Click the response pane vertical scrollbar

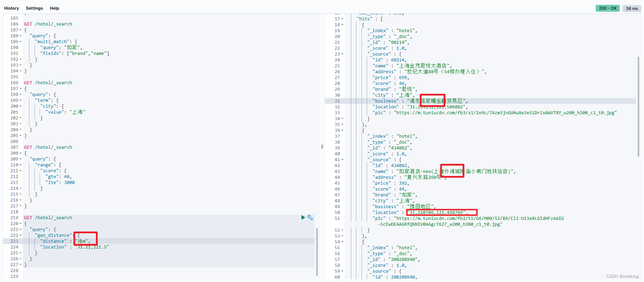tap(638, 106)
